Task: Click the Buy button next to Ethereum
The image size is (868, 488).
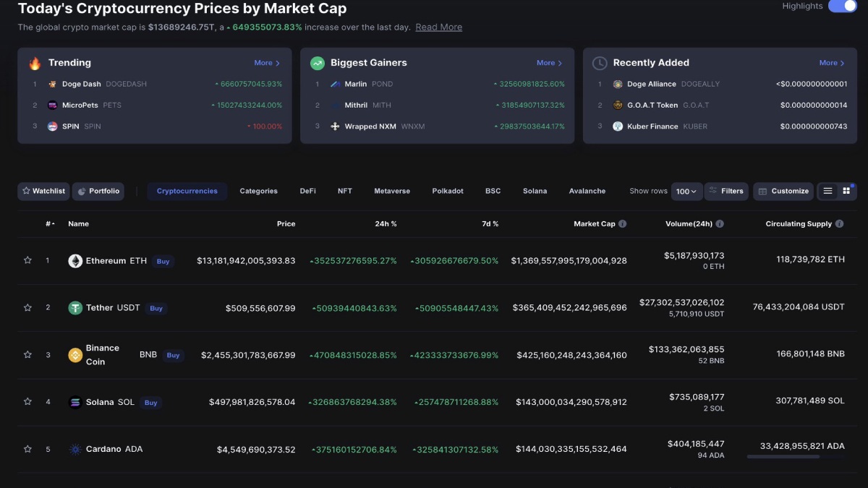Action: coord(163,261)
